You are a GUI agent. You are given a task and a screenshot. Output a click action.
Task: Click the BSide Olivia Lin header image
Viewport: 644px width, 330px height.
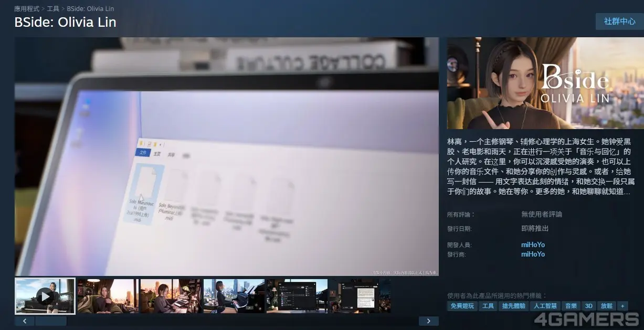[x=545, y=83]
